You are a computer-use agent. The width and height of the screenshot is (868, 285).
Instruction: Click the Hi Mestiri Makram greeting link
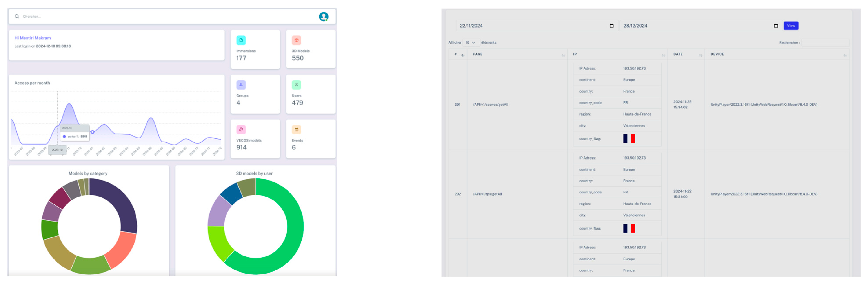pyautogui.click(x=32, y=38)
